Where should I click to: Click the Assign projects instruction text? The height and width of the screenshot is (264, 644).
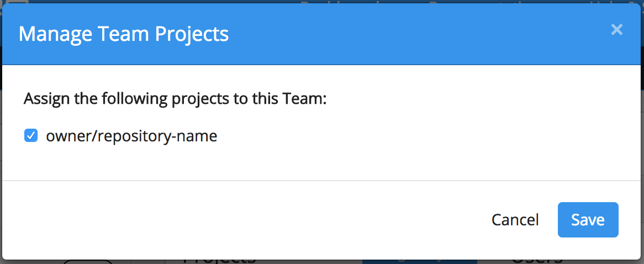[176, 99]
